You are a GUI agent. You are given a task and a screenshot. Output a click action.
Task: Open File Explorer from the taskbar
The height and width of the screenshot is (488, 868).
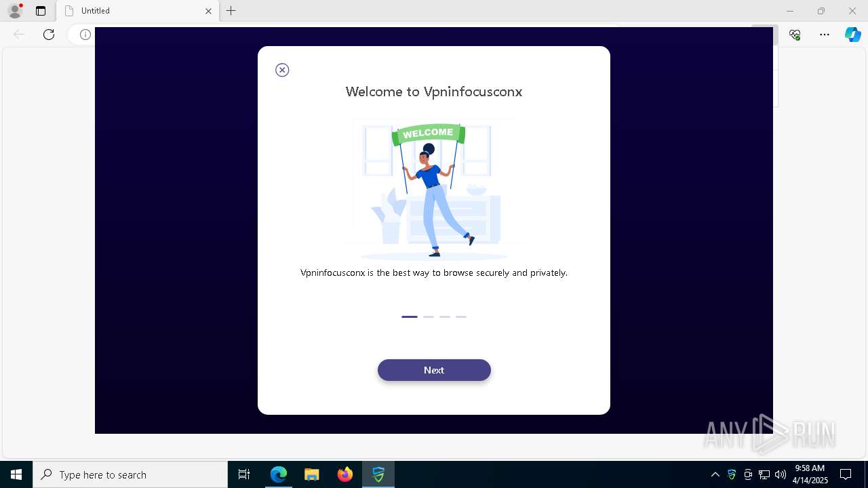(x=312, y=474)
